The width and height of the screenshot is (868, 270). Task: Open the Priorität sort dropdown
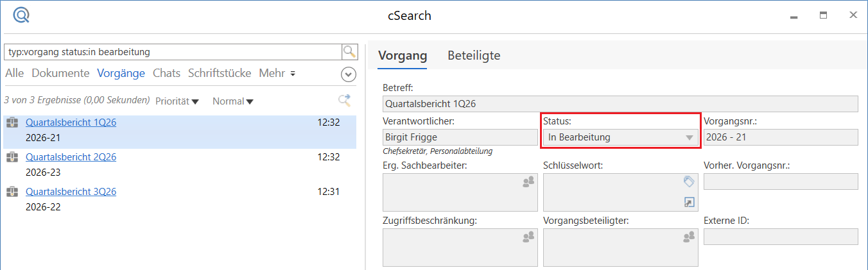[x=177, y=101]
